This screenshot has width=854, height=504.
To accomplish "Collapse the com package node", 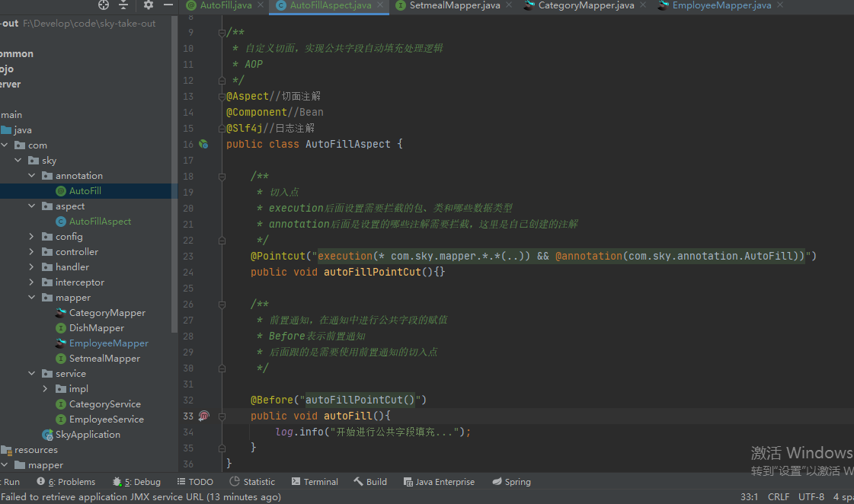I will [x=5, y=145].
